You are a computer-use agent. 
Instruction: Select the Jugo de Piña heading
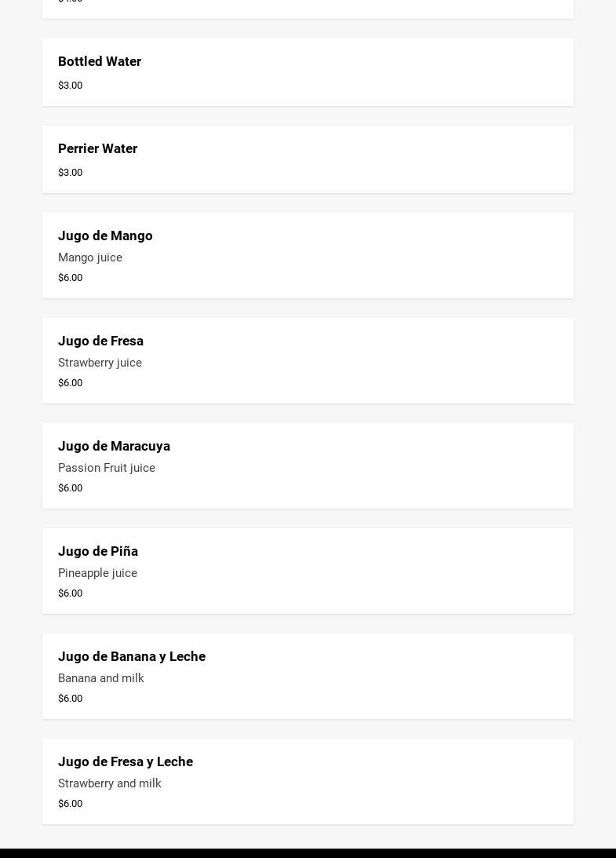[x=98, y=551]
